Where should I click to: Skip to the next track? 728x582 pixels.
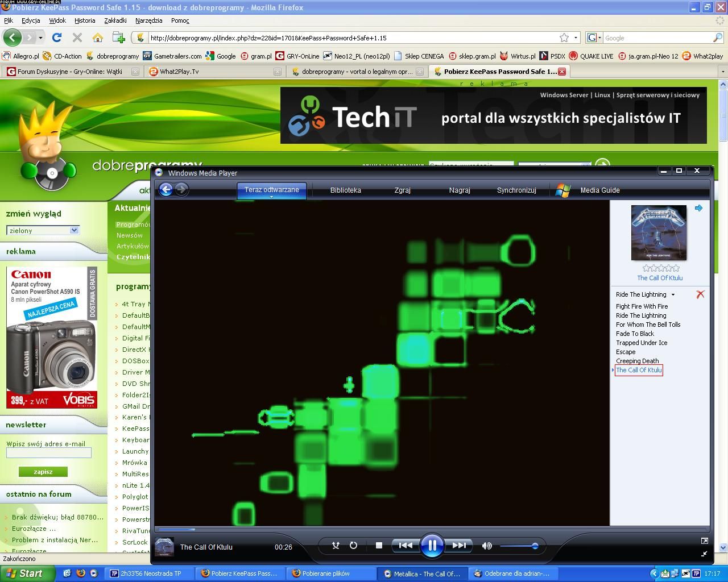pos(458,546)
